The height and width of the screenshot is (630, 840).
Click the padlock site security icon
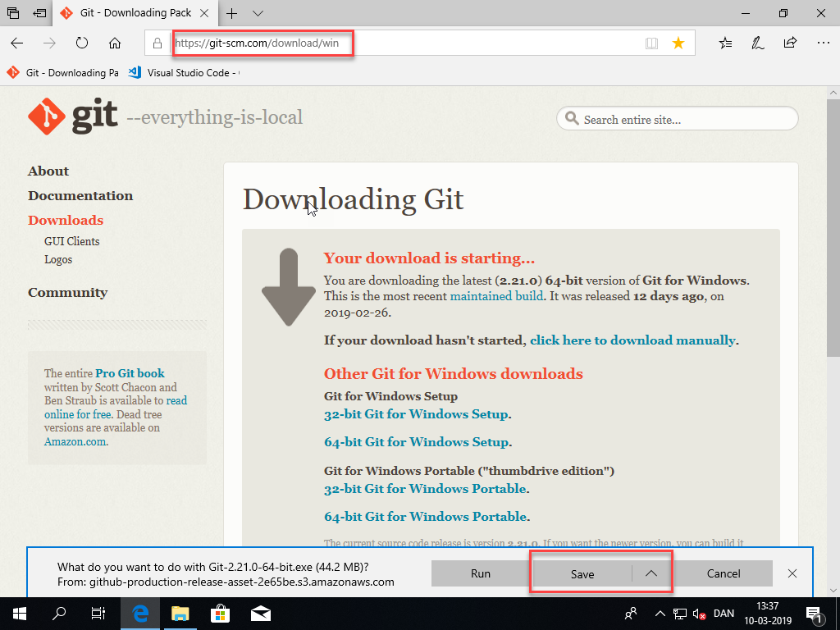pos(157,43)
